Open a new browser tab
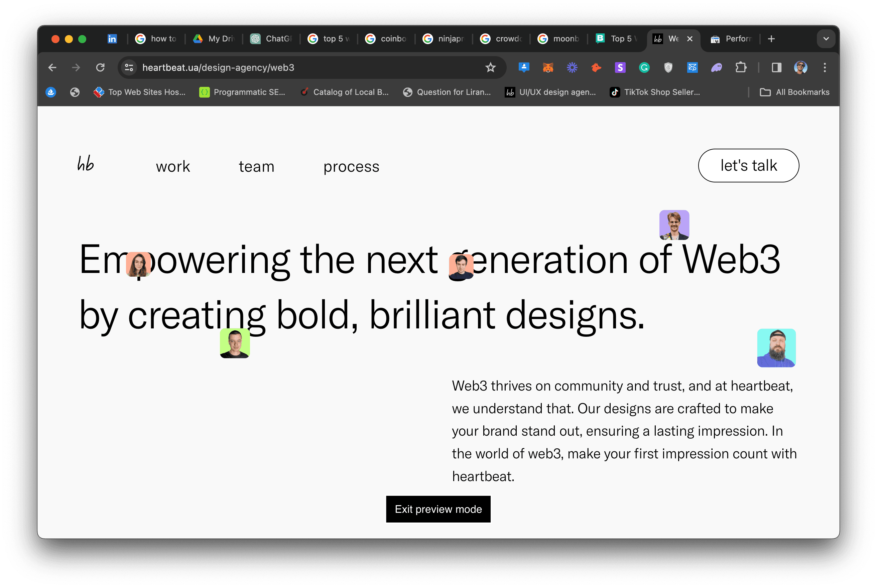Viewport: 877px width, 588px height. pyautogui.click(x=771, y=39)
